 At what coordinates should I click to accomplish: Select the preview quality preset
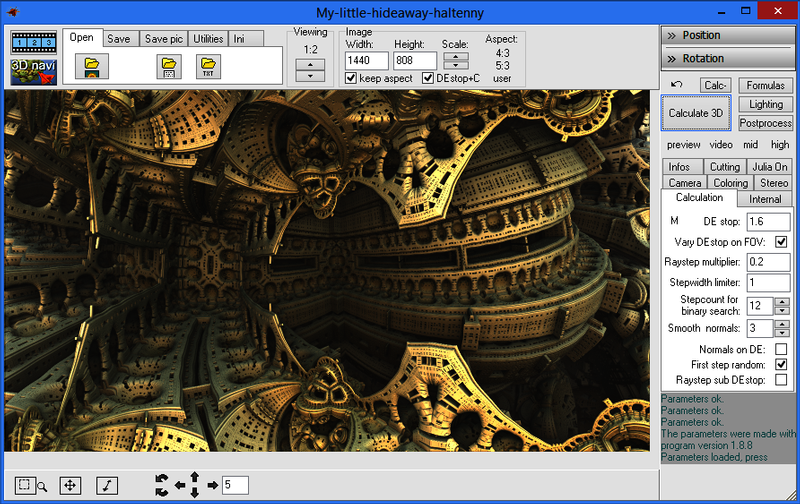pyautogui.click(x=684, y=145)
